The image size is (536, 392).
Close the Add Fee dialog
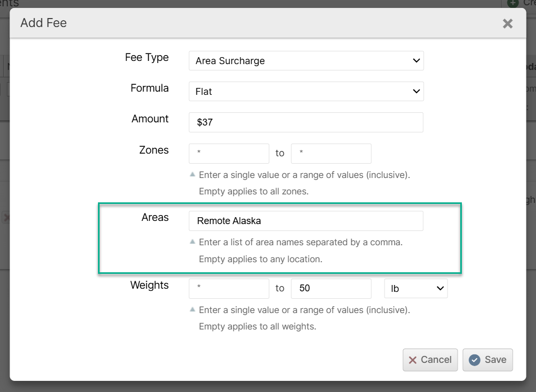pos(507,23)
